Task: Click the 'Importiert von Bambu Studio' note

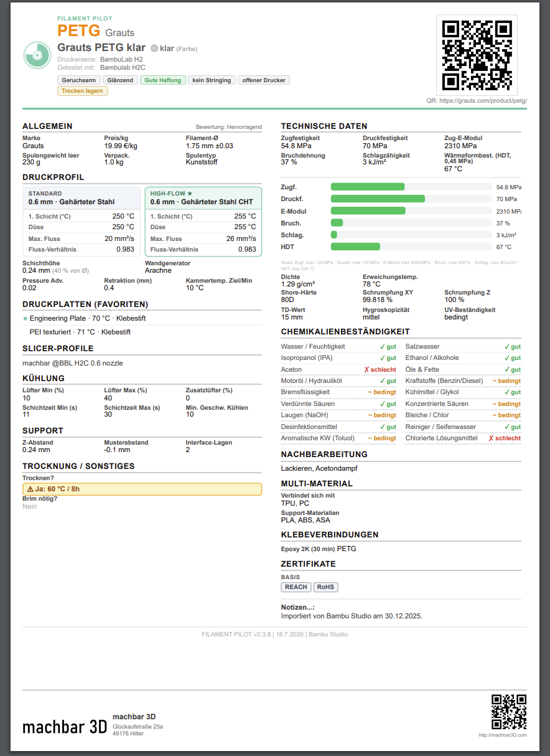Action: pos(352,616)
